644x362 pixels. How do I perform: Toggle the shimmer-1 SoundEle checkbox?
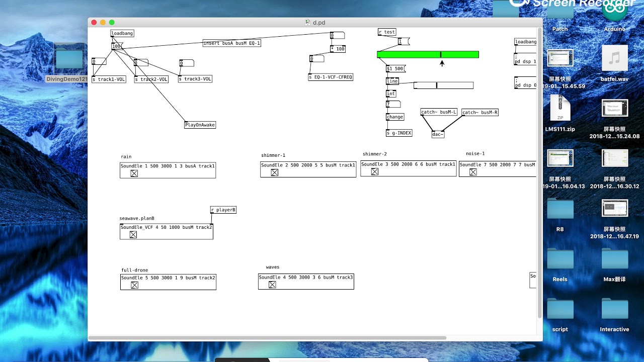[x=275, y=172]
